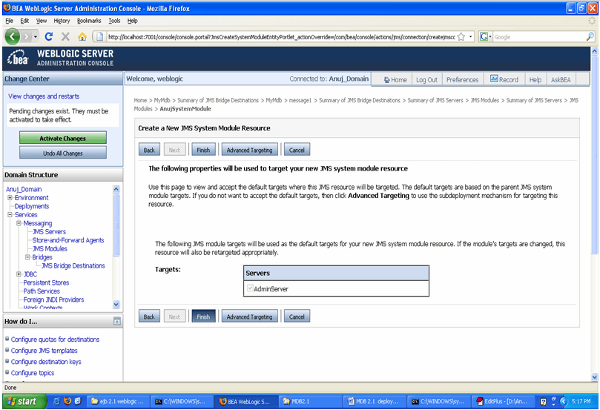Bookmark this page with the star icon

(x=461, y=37)
